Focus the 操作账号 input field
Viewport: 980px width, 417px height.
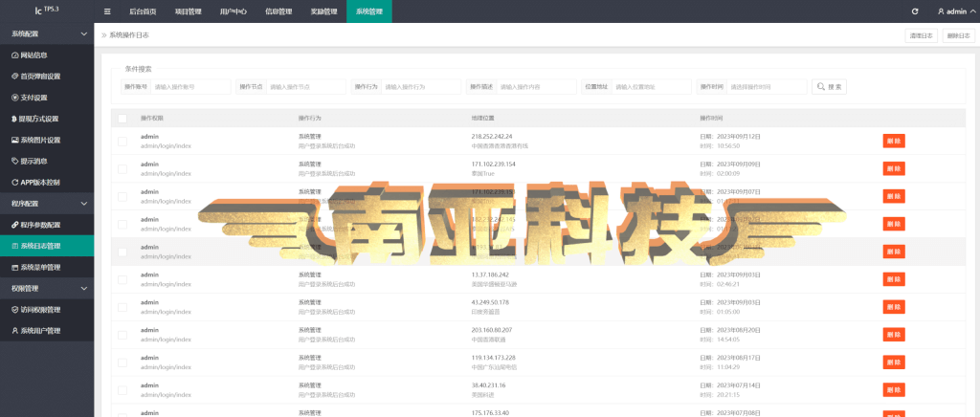(191, 87)
